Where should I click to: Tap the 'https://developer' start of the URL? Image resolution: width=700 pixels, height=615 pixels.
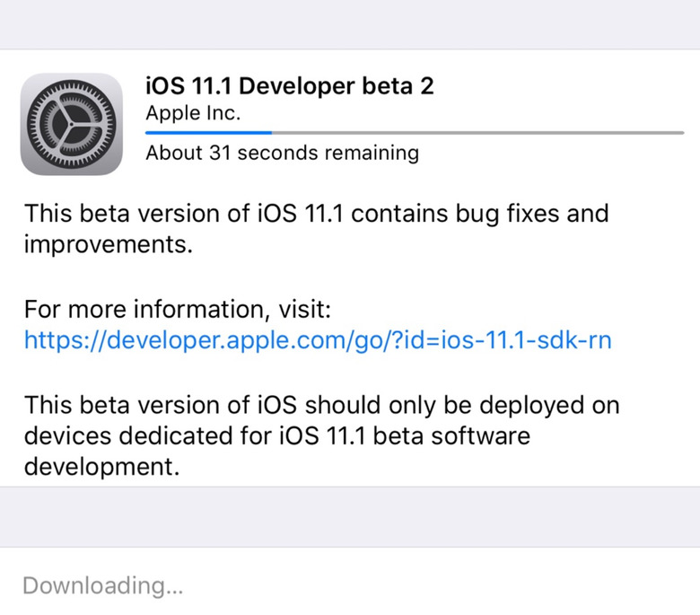[x=103, y=340]
